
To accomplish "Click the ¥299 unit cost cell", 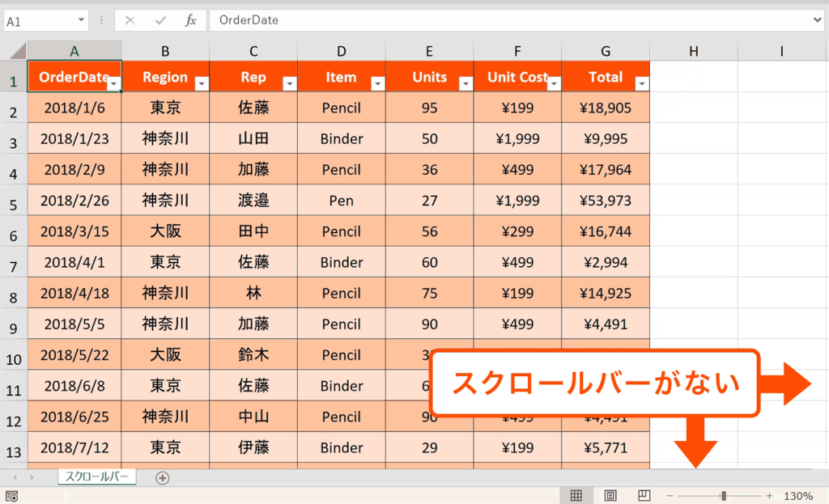I will point(517,231).
